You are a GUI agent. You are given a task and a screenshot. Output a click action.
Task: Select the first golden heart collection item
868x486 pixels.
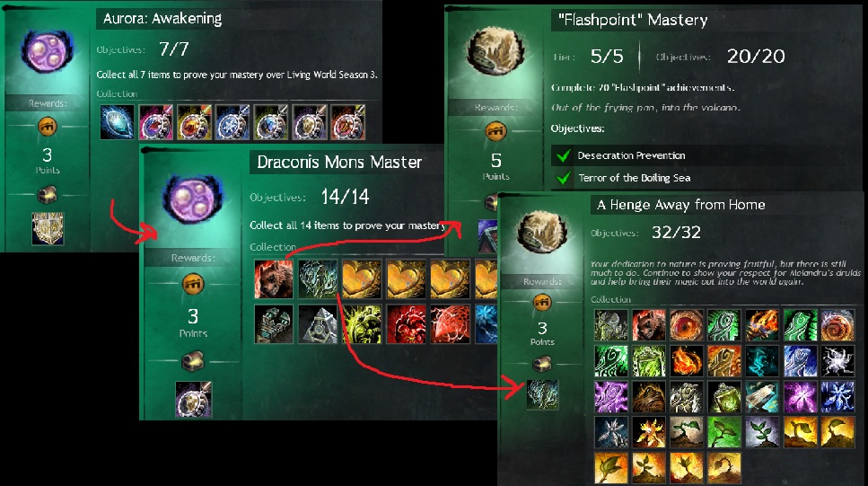coord(362,279)
